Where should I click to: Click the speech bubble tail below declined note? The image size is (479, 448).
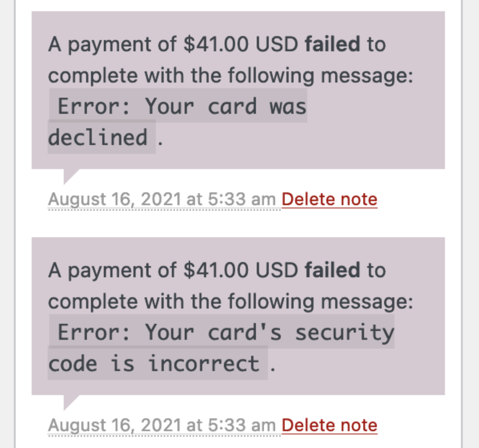[70, 175]
